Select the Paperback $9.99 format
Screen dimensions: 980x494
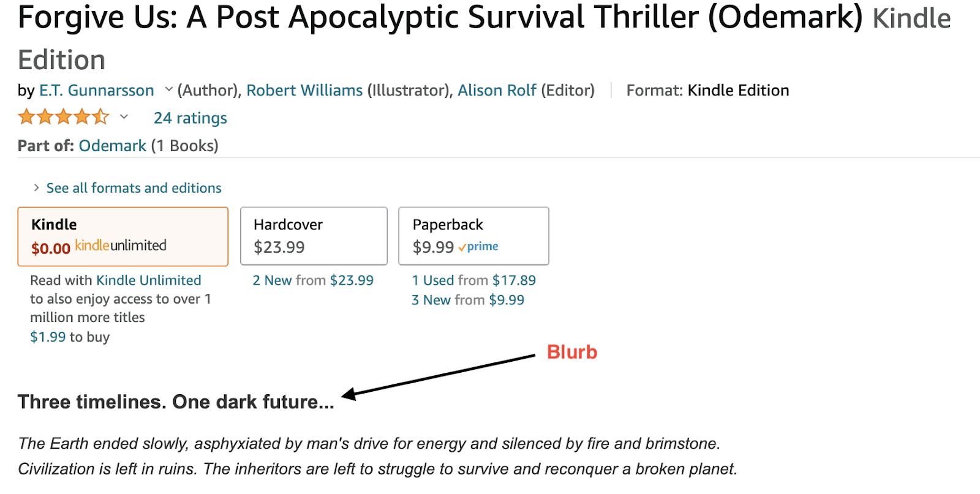(473, 236)
